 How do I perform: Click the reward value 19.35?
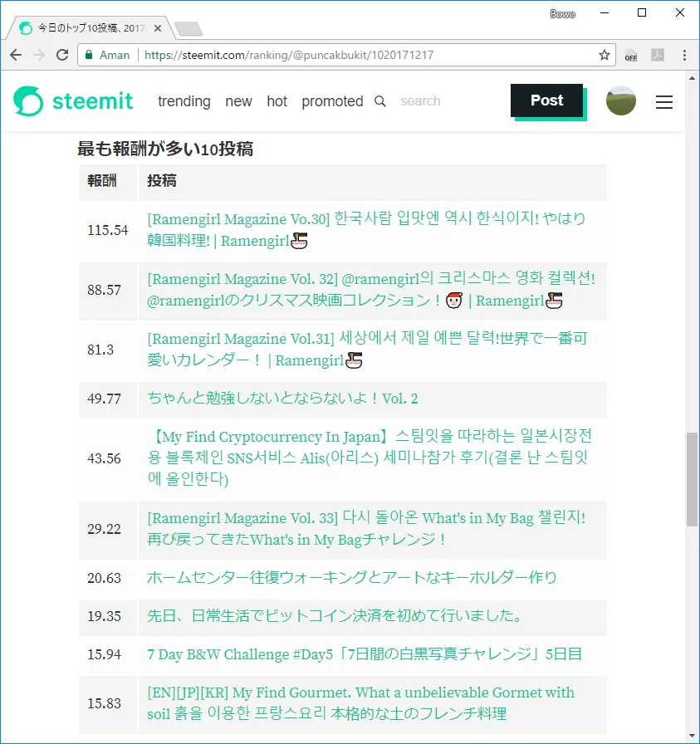point(104,616)
